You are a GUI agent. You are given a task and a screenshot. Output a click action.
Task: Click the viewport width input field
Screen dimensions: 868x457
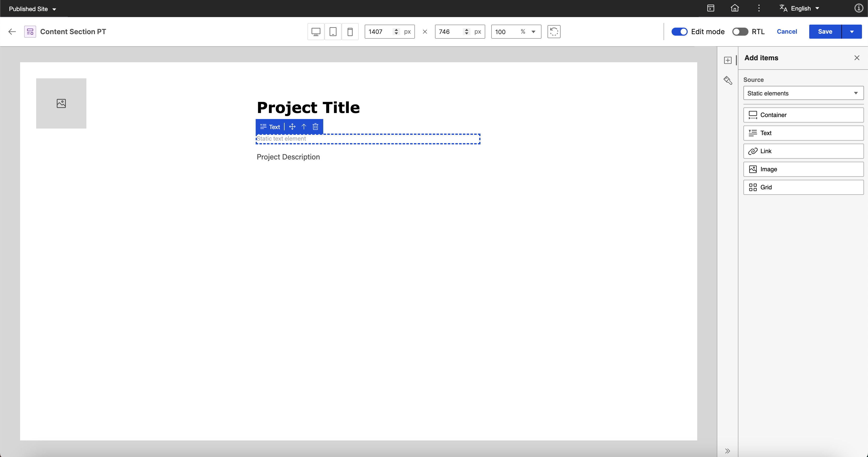(379, 32)
